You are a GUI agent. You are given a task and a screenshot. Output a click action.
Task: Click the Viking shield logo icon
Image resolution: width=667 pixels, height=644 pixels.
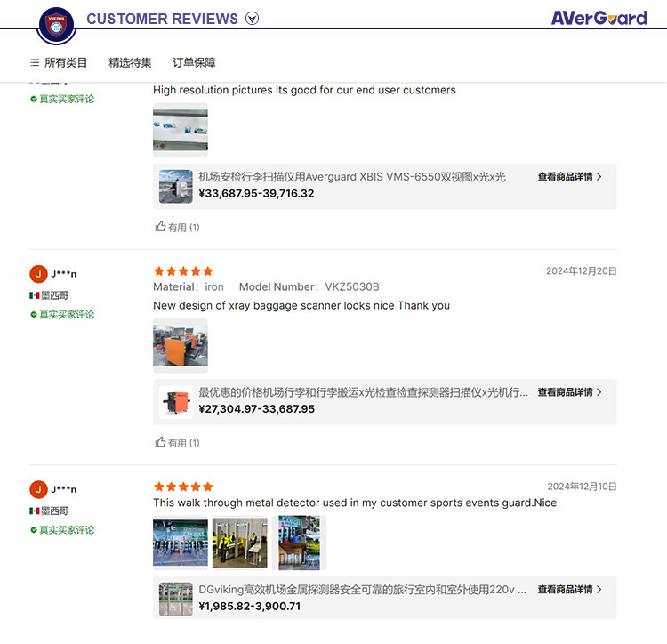56,26
